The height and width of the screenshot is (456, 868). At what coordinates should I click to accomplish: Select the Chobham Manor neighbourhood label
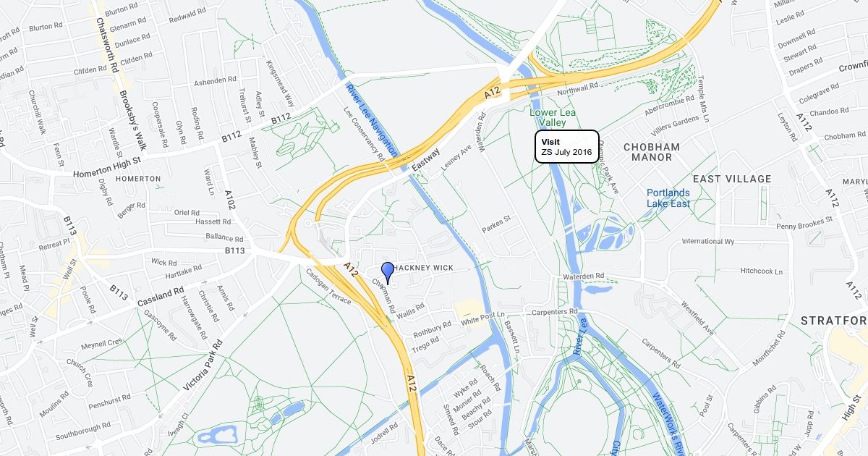(x=652, y=152)
